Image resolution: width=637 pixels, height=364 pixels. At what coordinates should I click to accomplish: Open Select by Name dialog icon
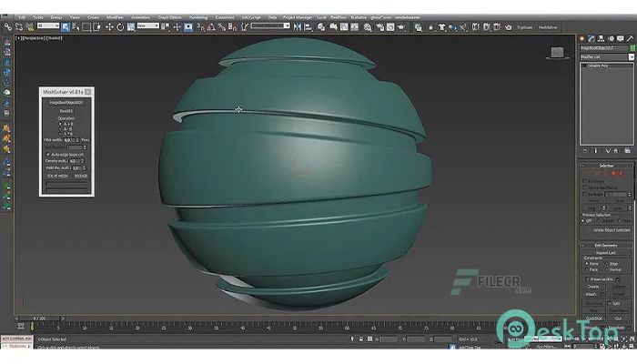(76, 27)
